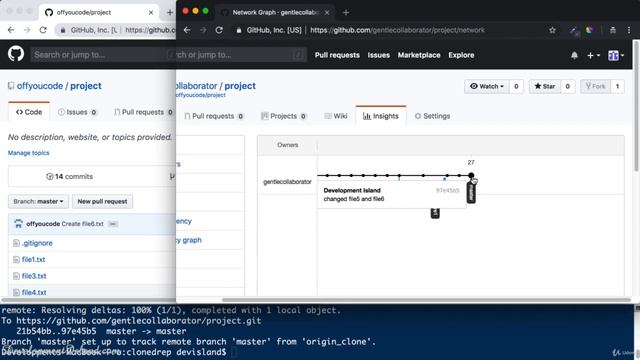The image size is (640, 360).
Task: Go back in the back browser window
Action: (x=11, y=30)
